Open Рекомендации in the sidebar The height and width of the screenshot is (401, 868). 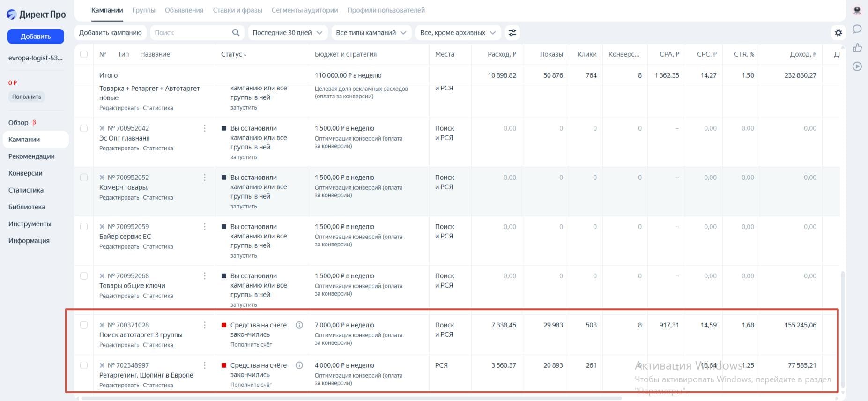point(31,156)
